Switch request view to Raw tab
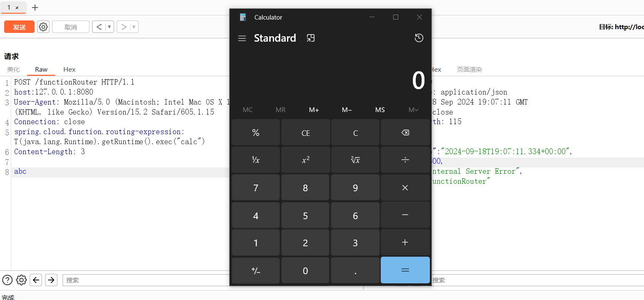 pyautogui.click(x=41, y=70)
